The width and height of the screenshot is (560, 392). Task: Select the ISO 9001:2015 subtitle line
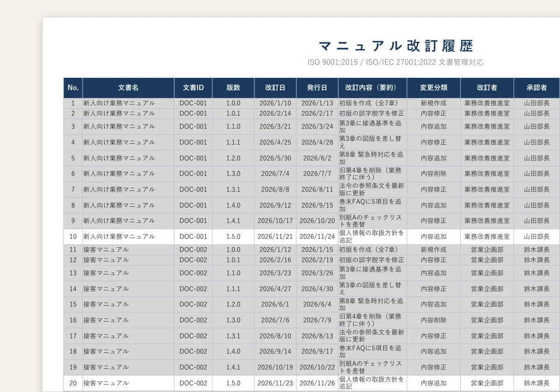[x=395, y=62]
